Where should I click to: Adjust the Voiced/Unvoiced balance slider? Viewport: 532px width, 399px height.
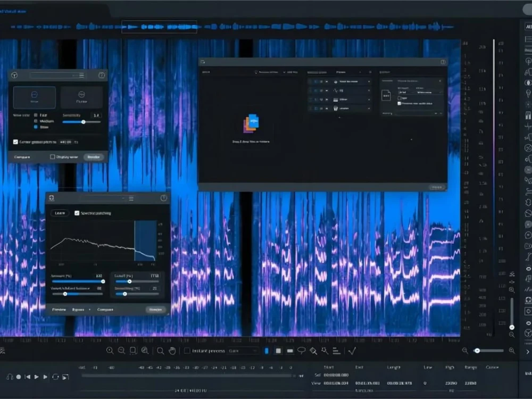click(77, 294)
